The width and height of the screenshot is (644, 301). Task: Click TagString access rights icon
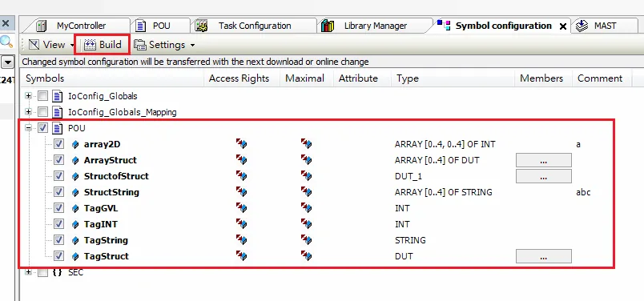pos(241,240)
